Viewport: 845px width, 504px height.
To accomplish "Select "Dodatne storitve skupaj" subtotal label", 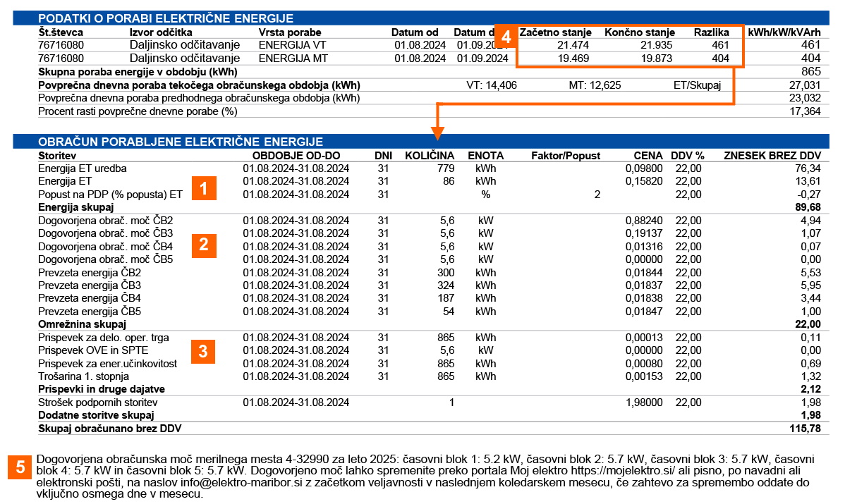I will tap(96, 415).
